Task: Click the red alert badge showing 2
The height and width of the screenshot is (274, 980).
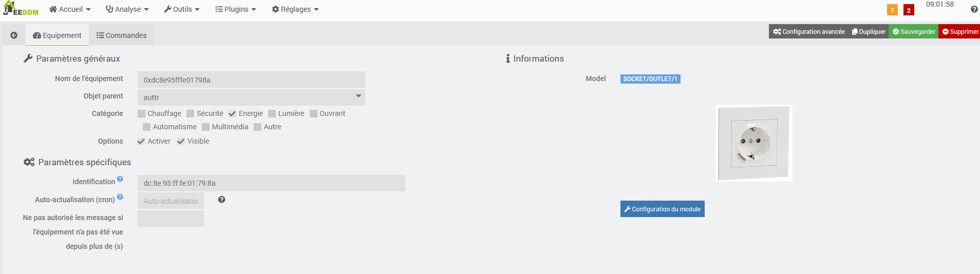Action: point(909,10)
